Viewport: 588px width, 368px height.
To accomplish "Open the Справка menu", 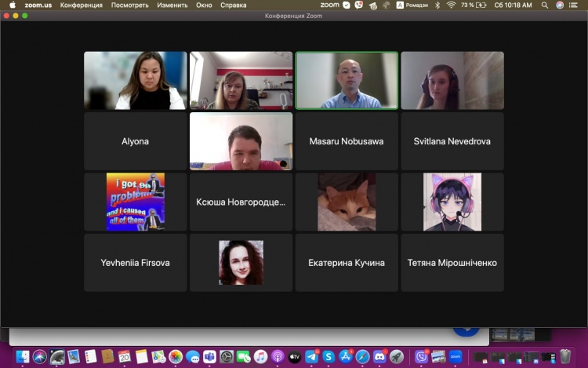I will tap(234, 5).
